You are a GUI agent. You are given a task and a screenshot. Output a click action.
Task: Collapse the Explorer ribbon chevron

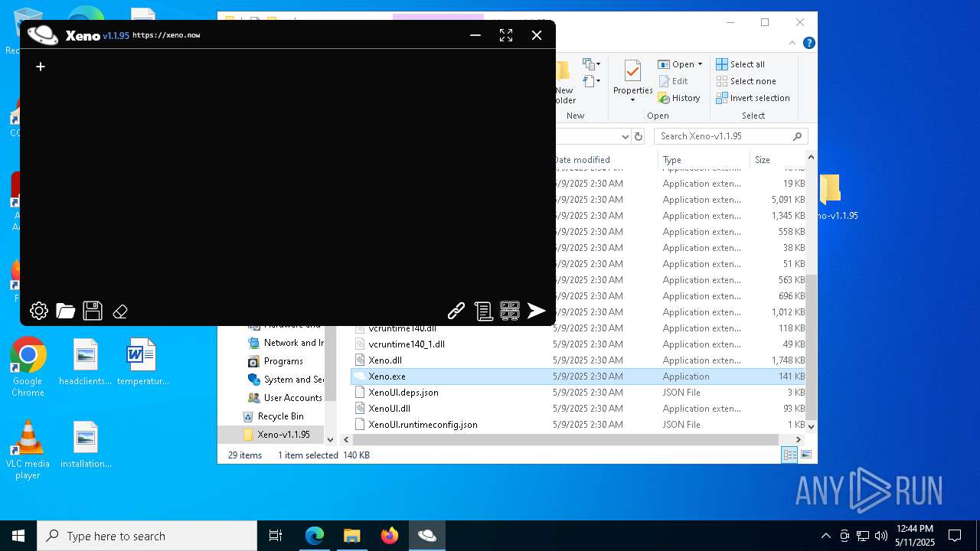793,43
